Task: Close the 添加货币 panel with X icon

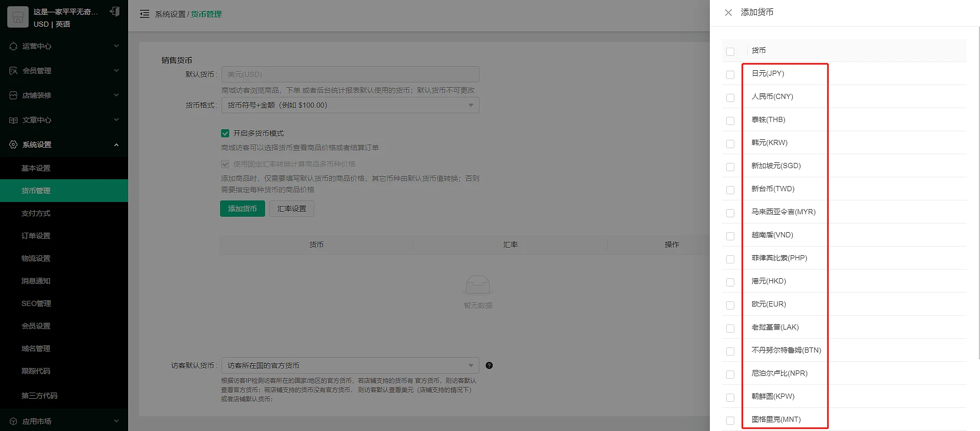Action: point(728,13)
